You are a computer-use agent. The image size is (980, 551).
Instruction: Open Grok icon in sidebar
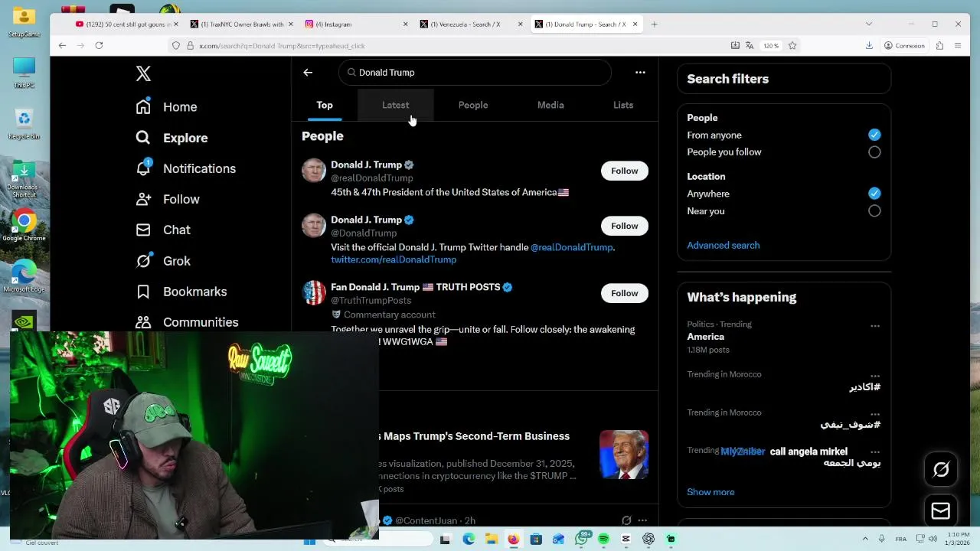click(143, 261)
